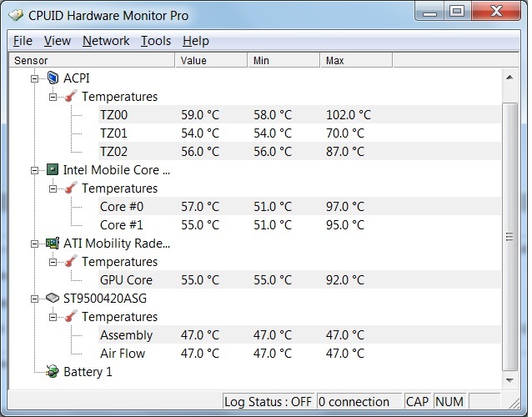Screen dimensions: 532x417
Task: Open the Network menu
Action: pos(106,41)
